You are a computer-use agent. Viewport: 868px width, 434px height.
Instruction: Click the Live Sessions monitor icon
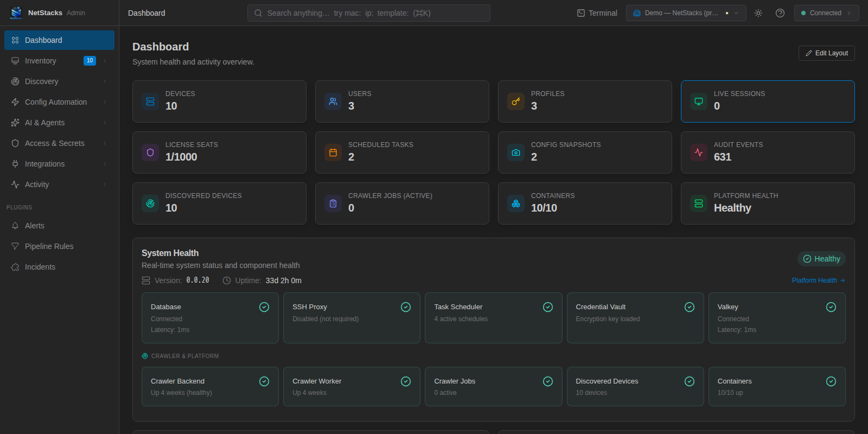(x=699, y=101)
